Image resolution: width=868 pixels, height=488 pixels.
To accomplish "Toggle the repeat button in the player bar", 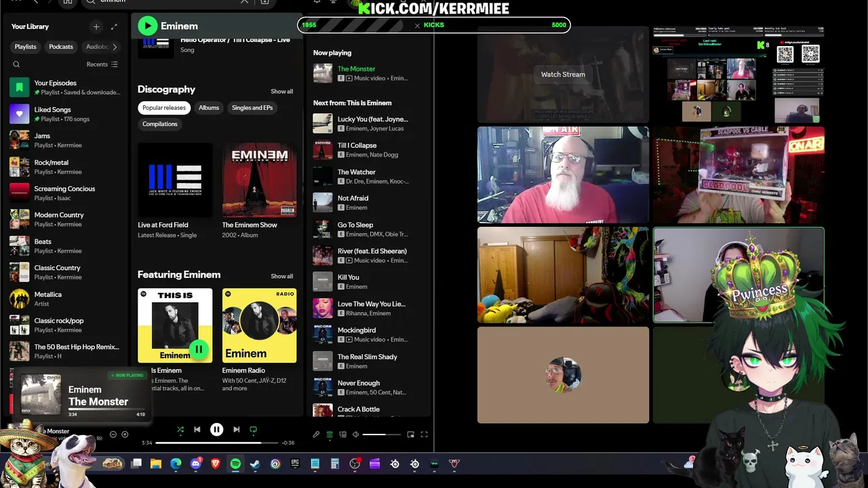I will (254, 429).
